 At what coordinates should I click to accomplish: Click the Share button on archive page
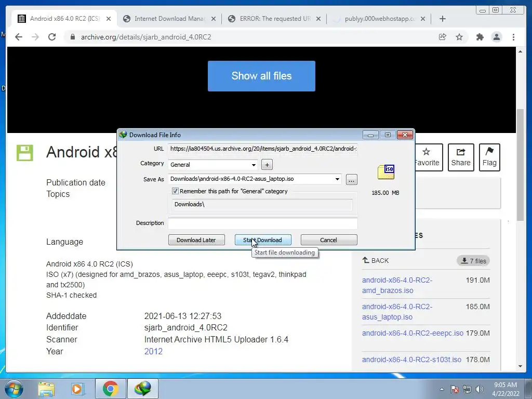point(461,157)
